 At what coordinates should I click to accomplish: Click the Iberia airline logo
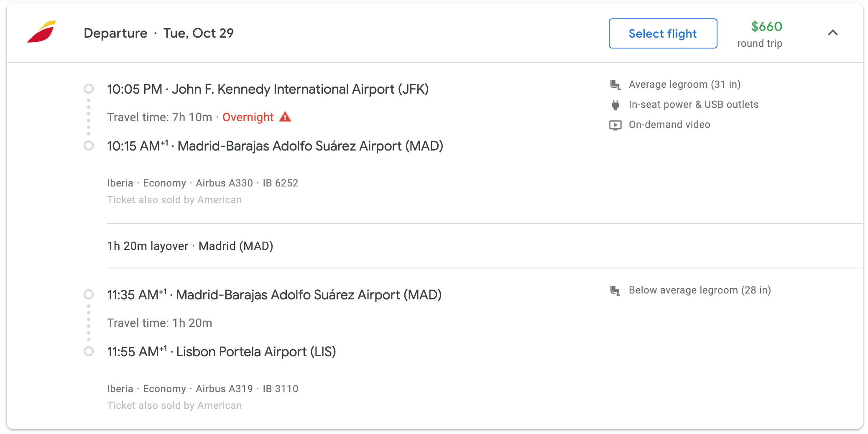[x=41, y=32]
